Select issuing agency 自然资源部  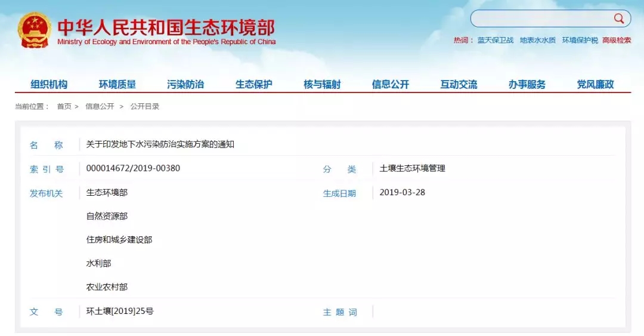[107, 216]
